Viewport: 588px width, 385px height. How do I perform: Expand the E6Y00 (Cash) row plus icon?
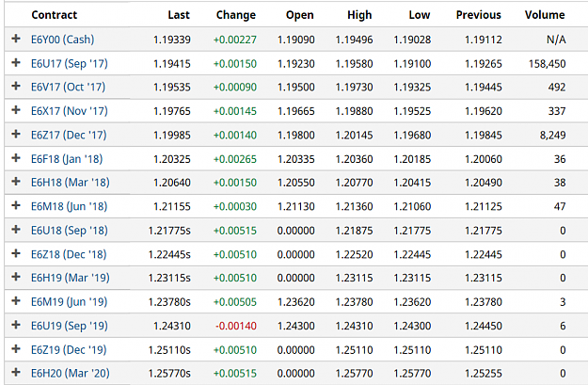coord(16,39)
